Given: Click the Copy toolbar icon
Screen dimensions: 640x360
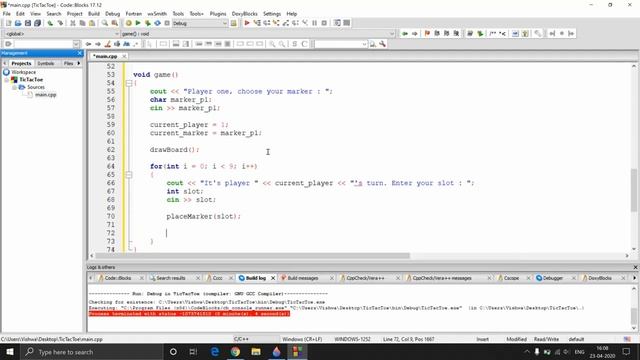Looking at the screenshot, I should 82,23.
